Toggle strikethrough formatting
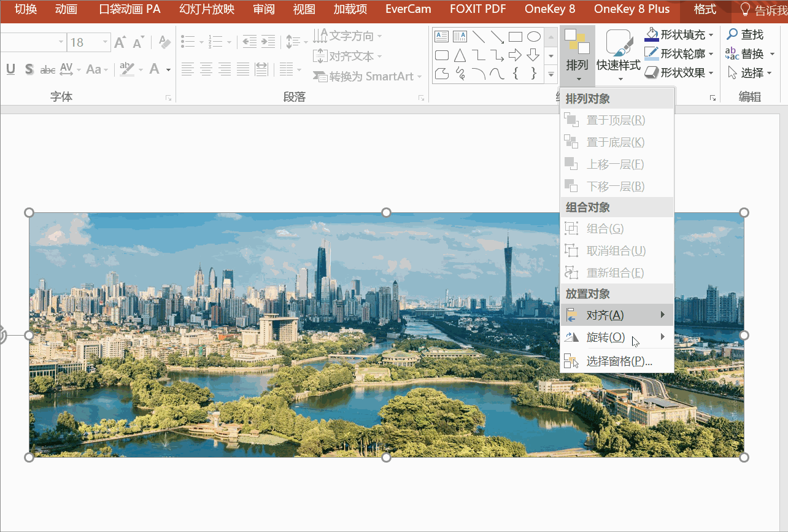Image resolution: width=788 pixels, height=532 pixels. tap(47, 69)
